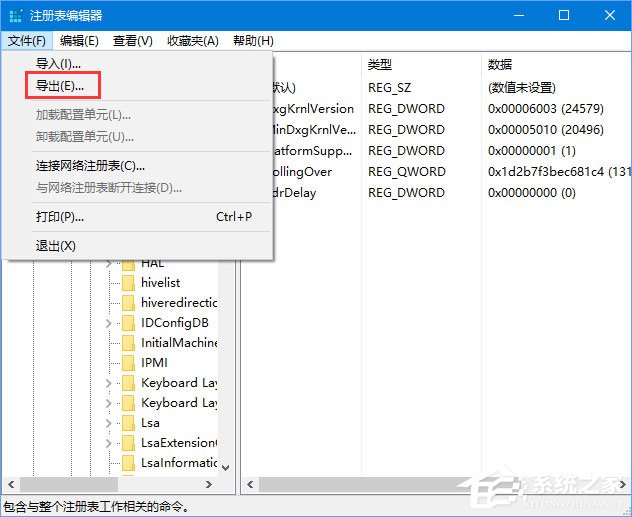This screenshot has height=517, width=632.
Task: Open the 帮助(H) menu
Action: pyautogui.click(x=253, y=41)
